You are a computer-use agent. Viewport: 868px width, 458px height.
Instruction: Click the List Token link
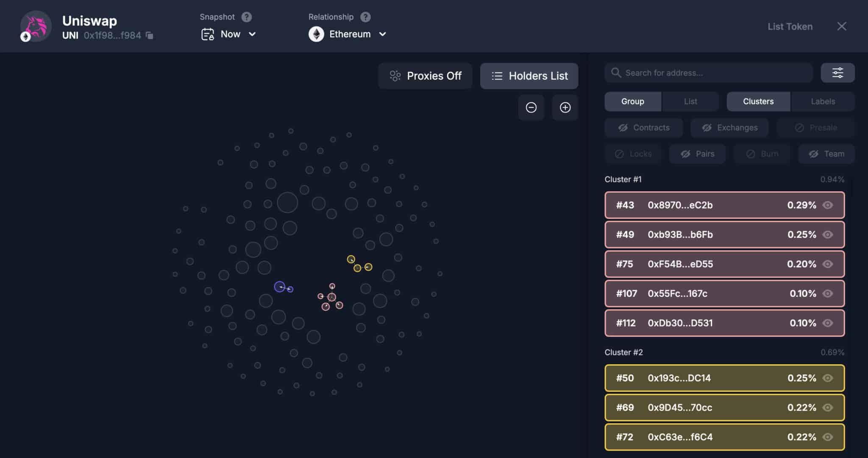[x=790, y=26]
